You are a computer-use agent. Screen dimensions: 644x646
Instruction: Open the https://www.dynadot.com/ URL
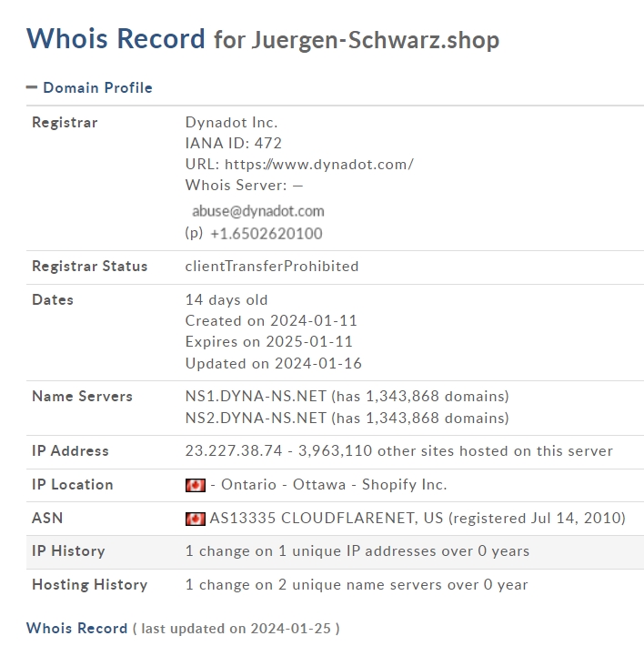click(x=319, y=165)
